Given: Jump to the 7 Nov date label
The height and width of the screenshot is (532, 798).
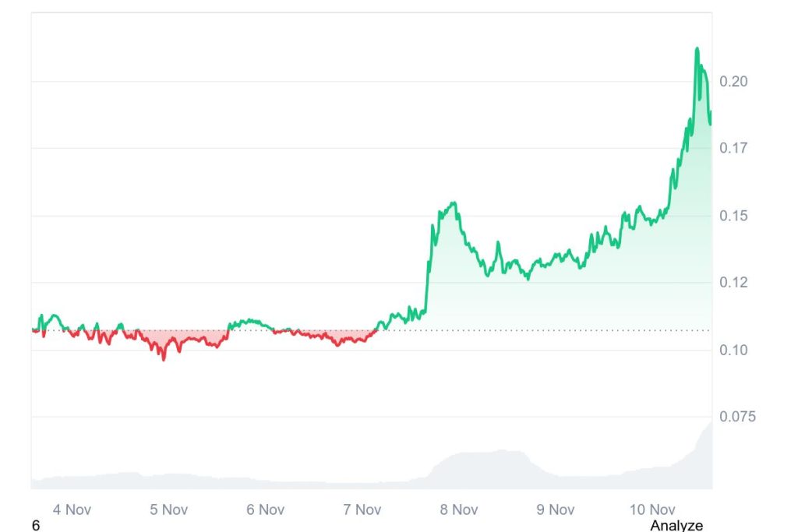Looking at the screenshot, I should (x=362, y=509).
